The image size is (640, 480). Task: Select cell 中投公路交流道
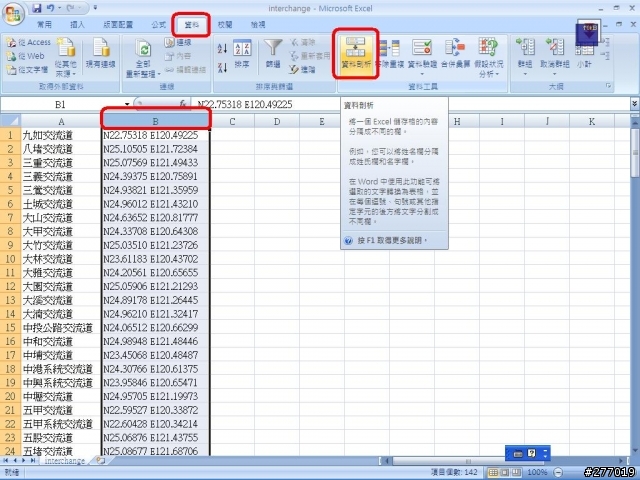coord(60,327)
